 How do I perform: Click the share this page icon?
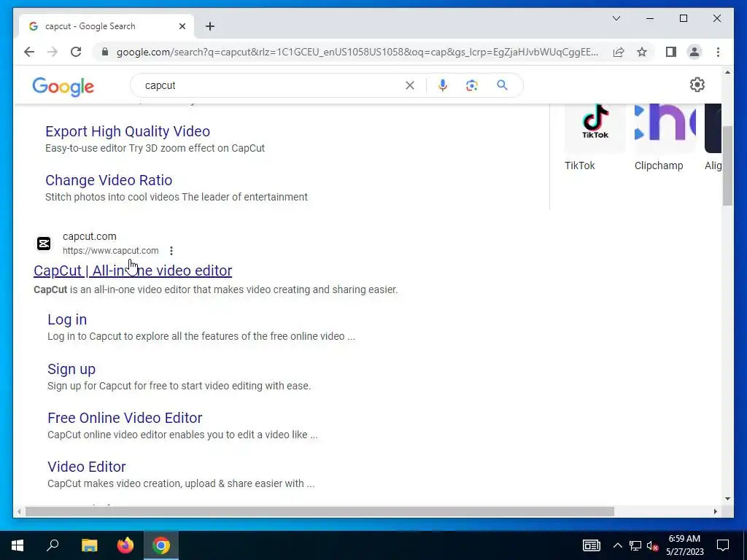[x=619, y=52]
